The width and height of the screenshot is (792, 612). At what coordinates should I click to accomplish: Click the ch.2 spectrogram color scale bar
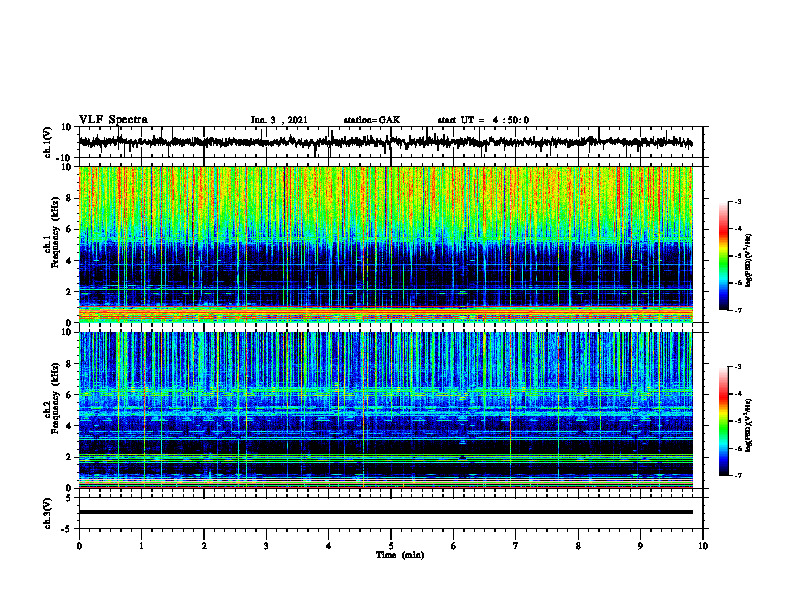point(723,421)
